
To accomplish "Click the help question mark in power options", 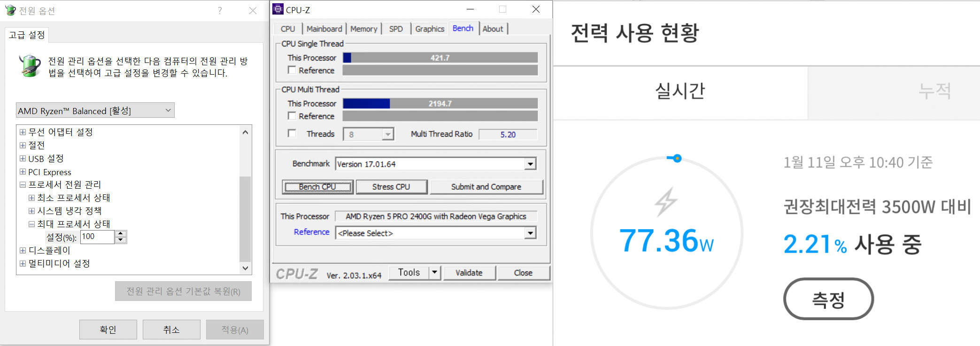I will click(220, 10).
